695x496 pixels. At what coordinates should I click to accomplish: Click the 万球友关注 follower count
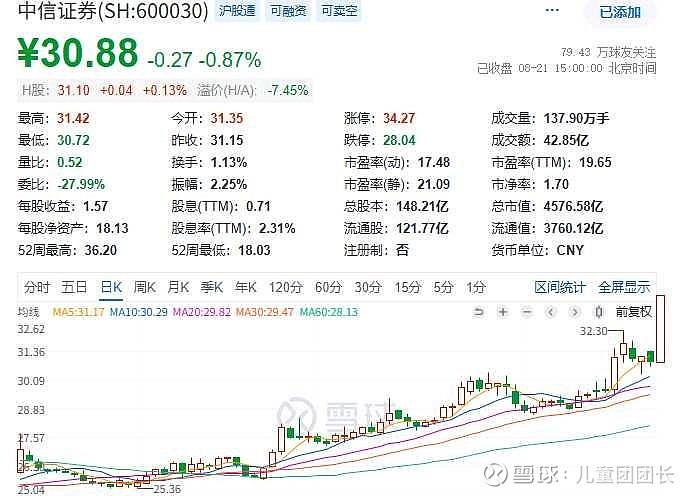(608, 53)
